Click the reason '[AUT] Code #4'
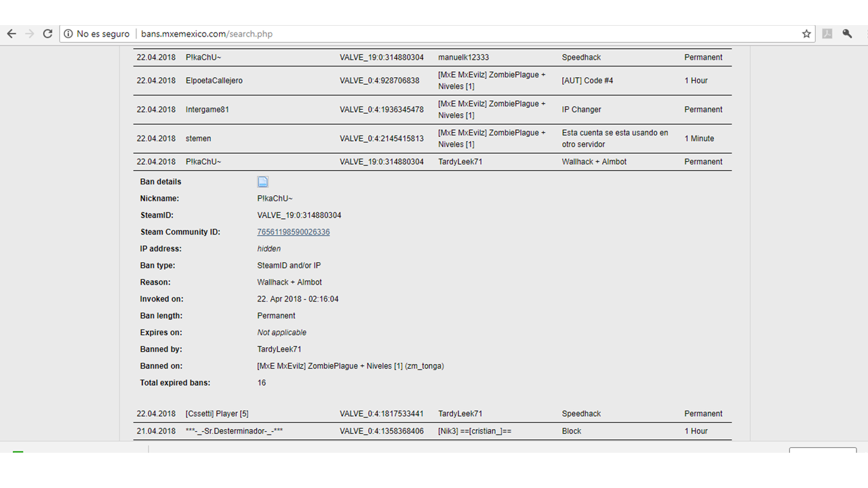This screenshot has width=868, height=488. [587, 81]
